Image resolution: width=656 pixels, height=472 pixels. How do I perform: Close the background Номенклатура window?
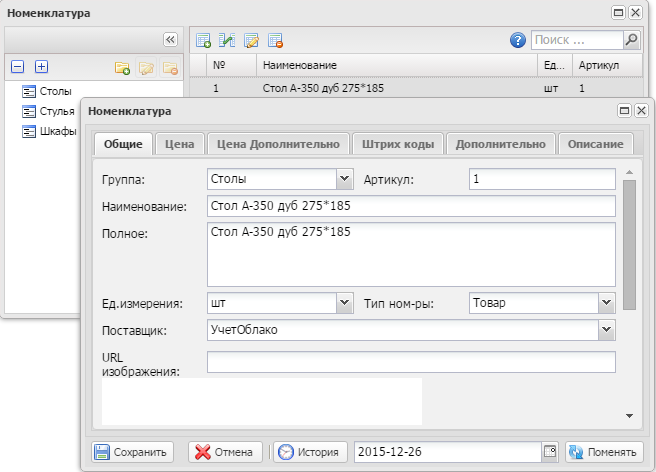pos(636,13)
